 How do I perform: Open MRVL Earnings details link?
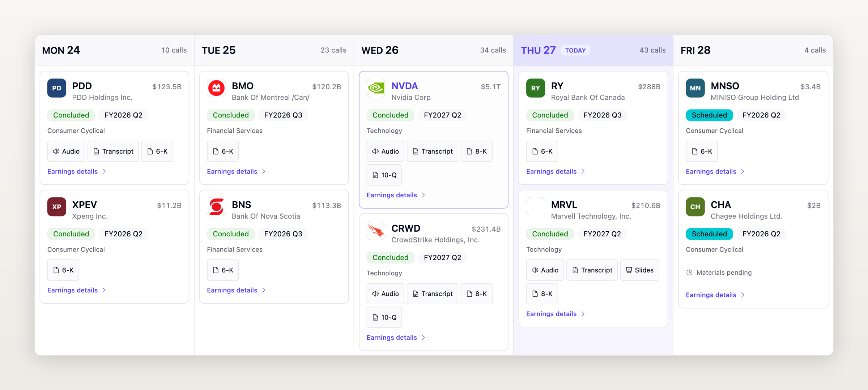[x=556, y=314]
